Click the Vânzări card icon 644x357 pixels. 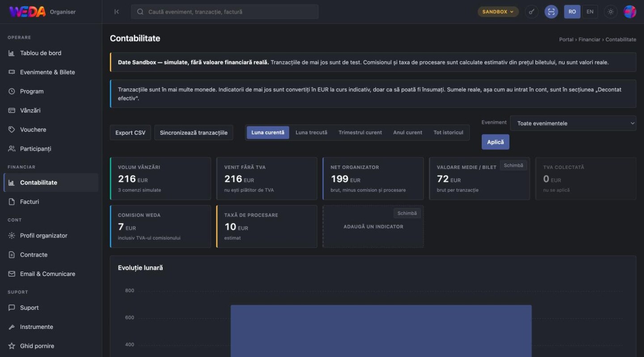coord(12,110)
